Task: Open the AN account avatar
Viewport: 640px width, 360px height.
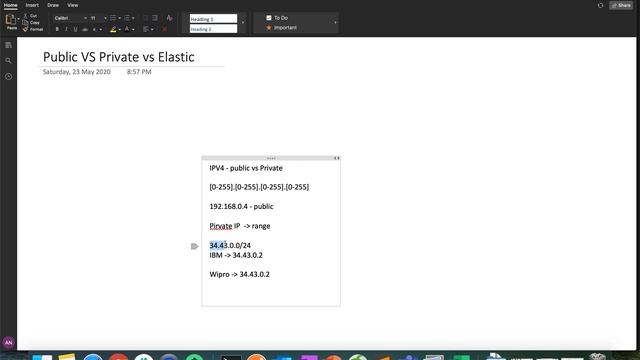Action: pos(8,342)
